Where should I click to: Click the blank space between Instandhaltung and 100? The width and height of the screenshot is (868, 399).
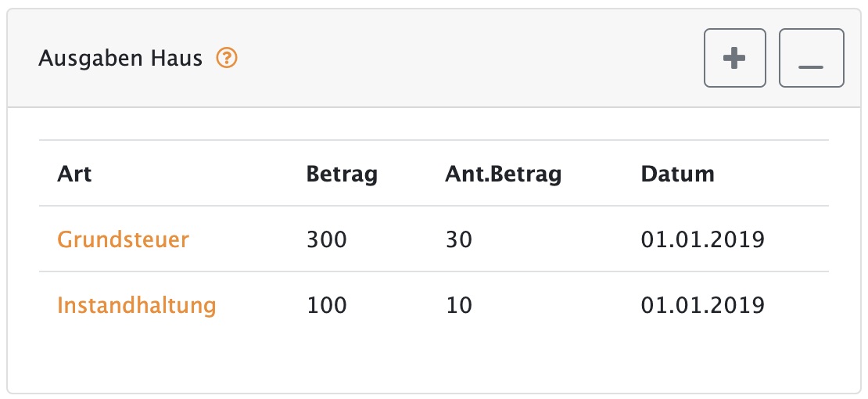click(261, 305)
